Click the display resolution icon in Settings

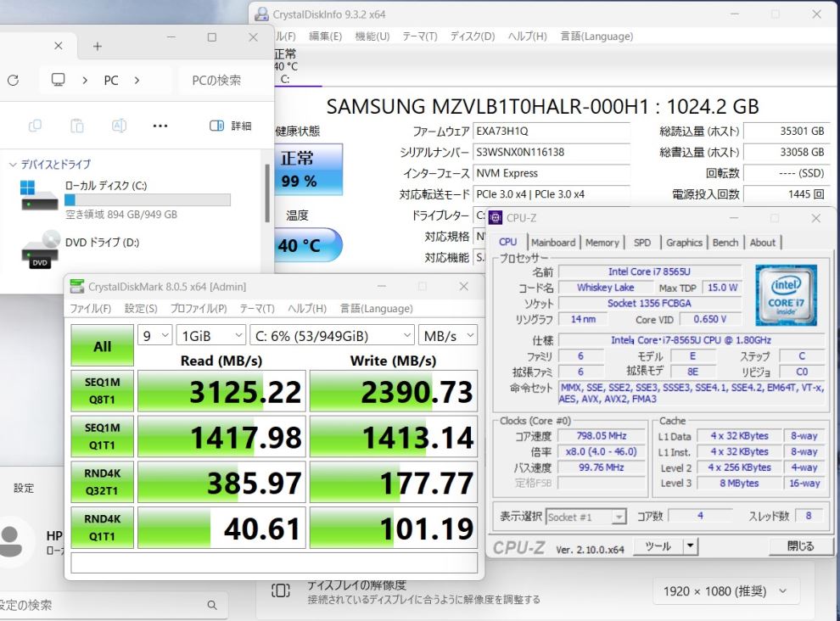pos(281,591)
